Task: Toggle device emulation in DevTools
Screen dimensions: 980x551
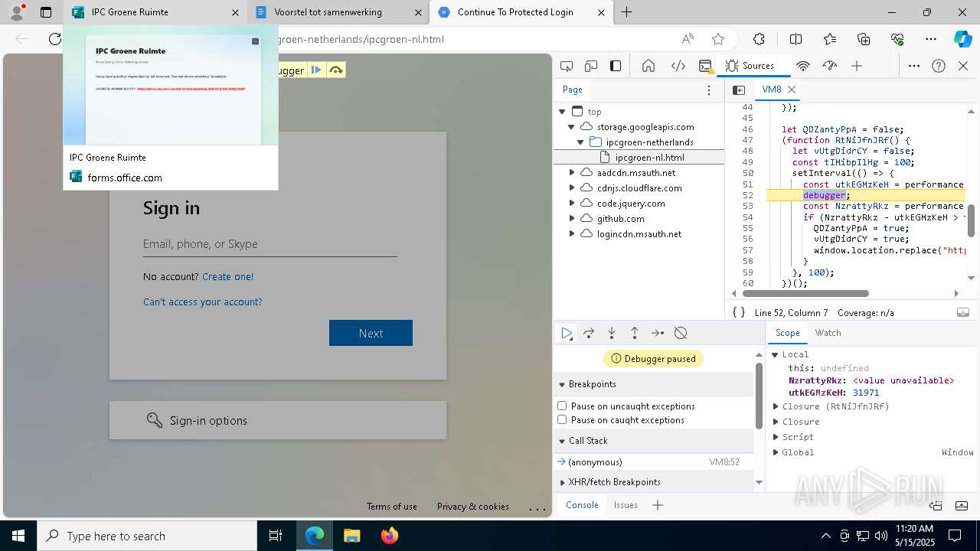Action: [591, 66]
